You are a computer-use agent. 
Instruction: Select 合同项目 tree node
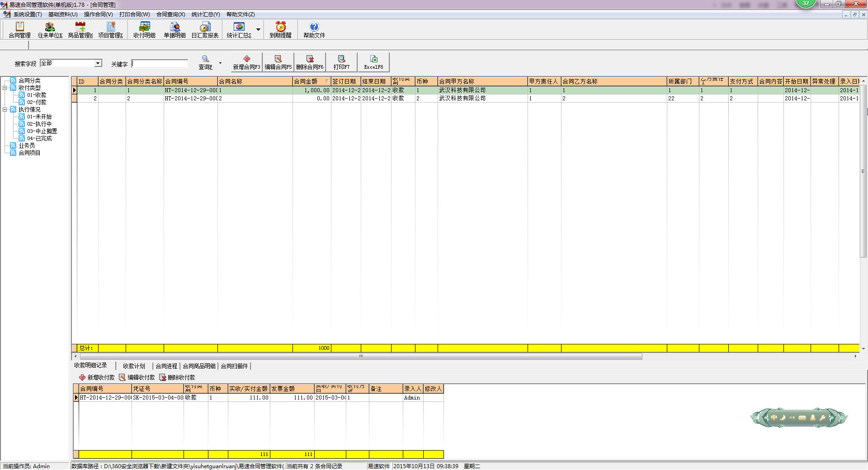coord(29,153)
